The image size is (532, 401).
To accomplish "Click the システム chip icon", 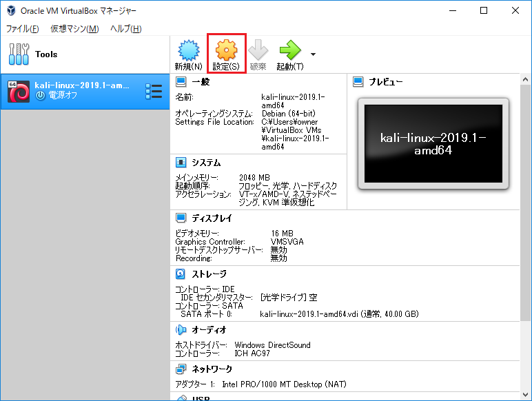I will tap(181, 163).
